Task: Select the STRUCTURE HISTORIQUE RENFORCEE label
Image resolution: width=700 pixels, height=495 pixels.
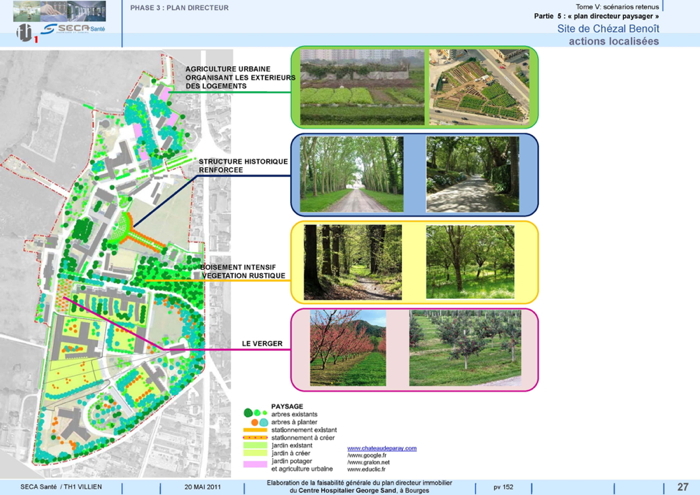Action: pos(243,165)
